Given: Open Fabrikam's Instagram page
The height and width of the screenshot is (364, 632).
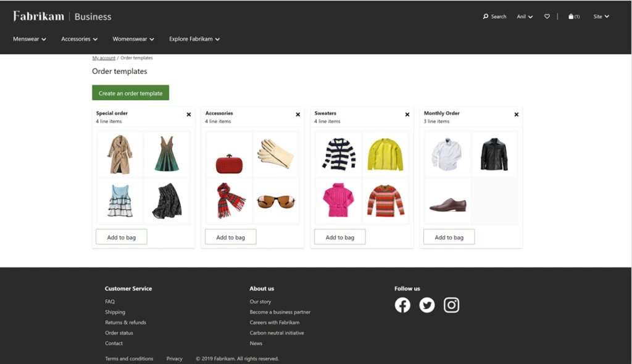Looking at the screenshot, I should tap(452, 305).
